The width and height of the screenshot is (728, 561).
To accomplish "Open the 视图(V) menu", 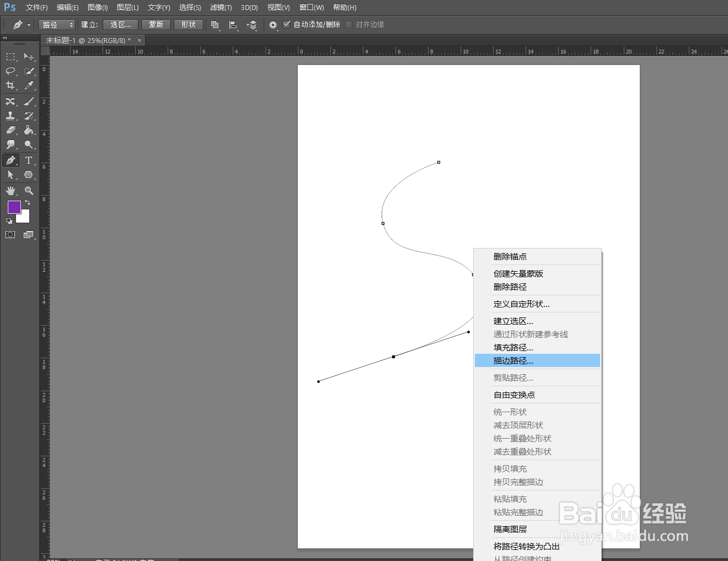I will [279, 8].
